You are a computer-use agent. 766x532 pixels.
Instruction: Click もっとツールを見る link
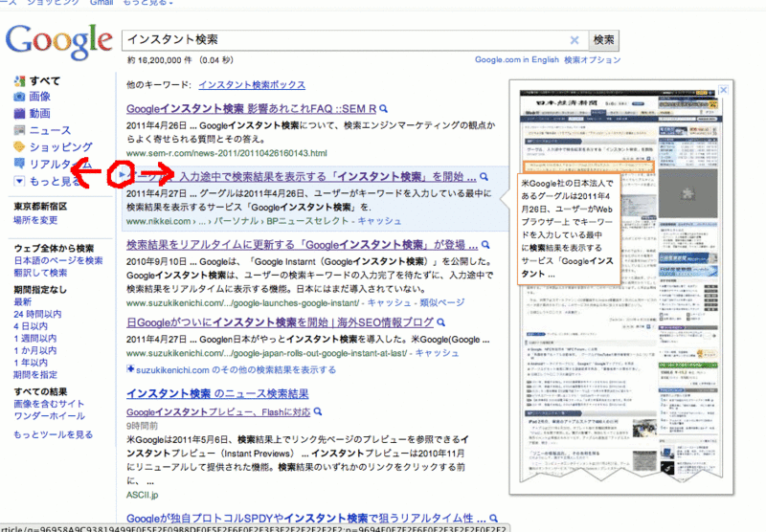coord(54,434)
